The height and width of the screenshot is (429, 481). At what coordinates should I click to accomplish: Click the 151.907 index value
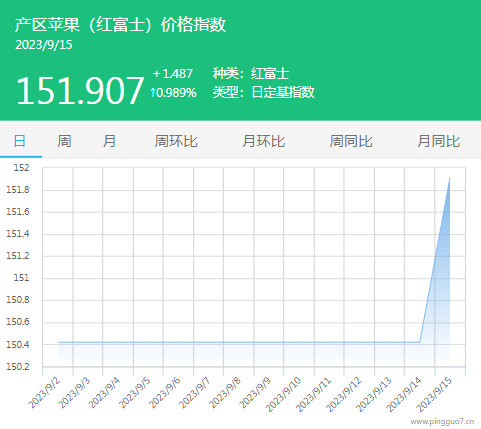click(x=80, y=90)
